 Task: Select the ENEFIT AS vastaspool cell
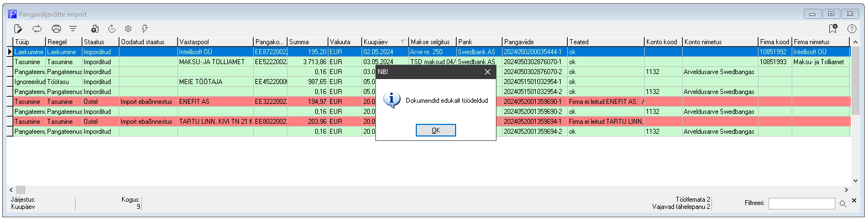[216, 102]
